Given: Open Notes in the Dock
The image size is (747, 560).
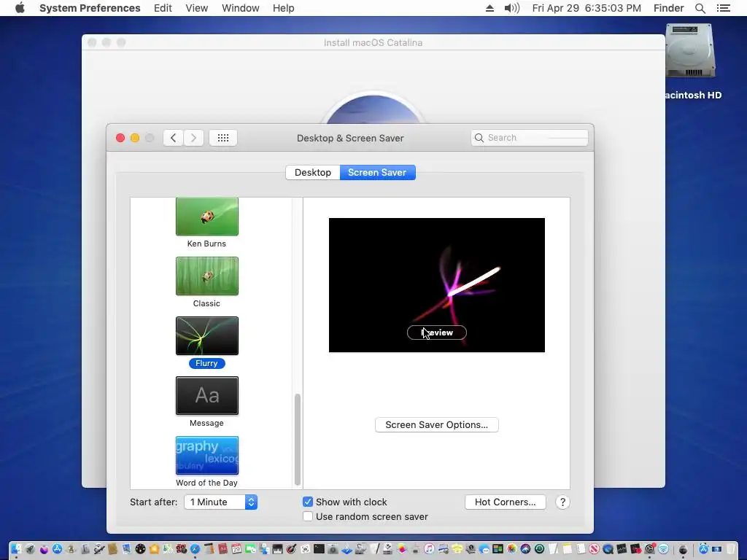Looking at the screenshot, I should point(567,549).
